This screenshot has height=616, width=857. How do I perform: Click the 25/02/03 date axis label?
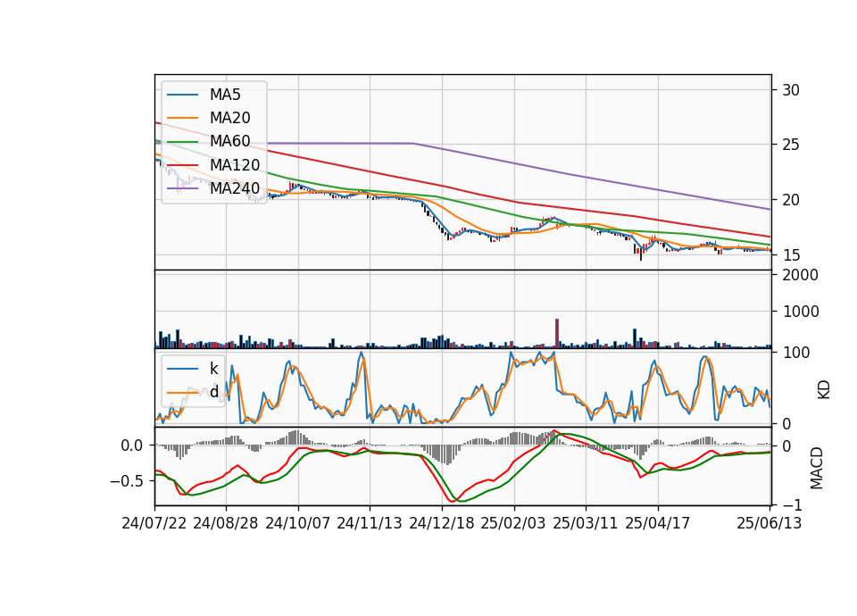513,523
